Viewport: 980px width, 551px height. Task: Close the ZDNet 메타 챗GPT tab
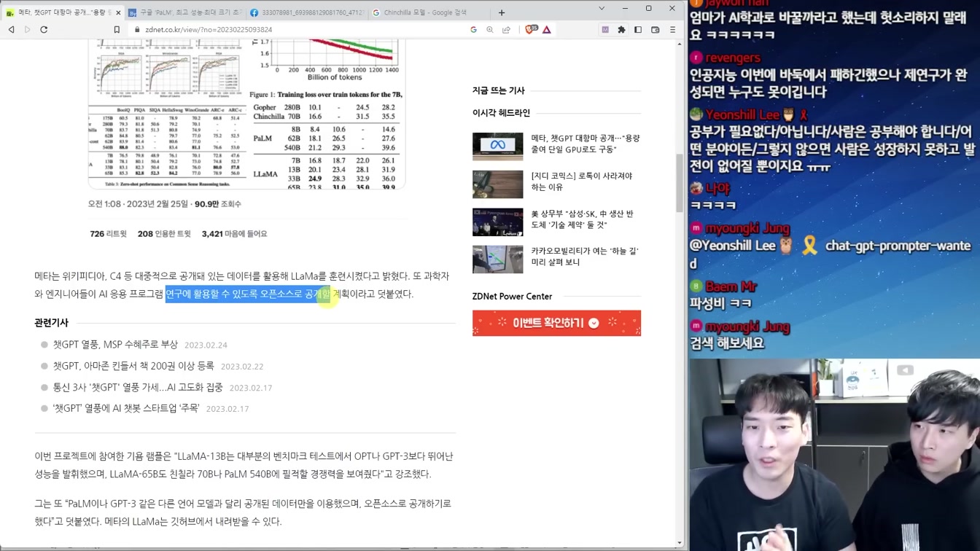click(118, 12)
